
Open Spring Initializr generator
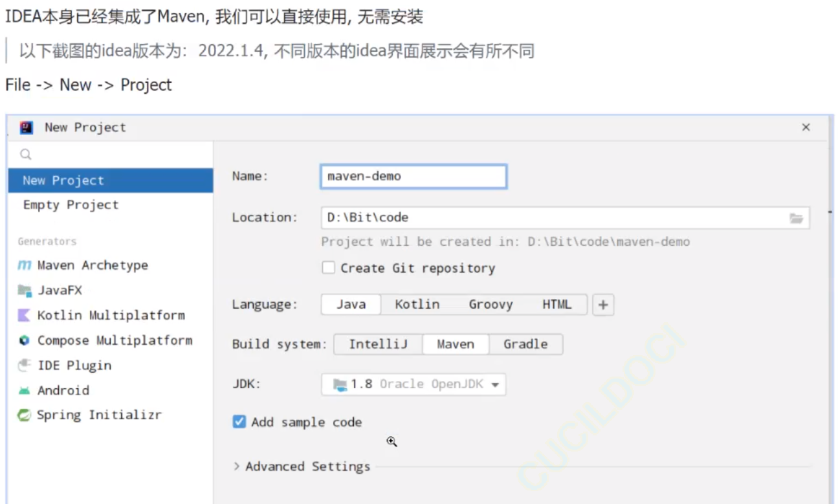point(99,415)
